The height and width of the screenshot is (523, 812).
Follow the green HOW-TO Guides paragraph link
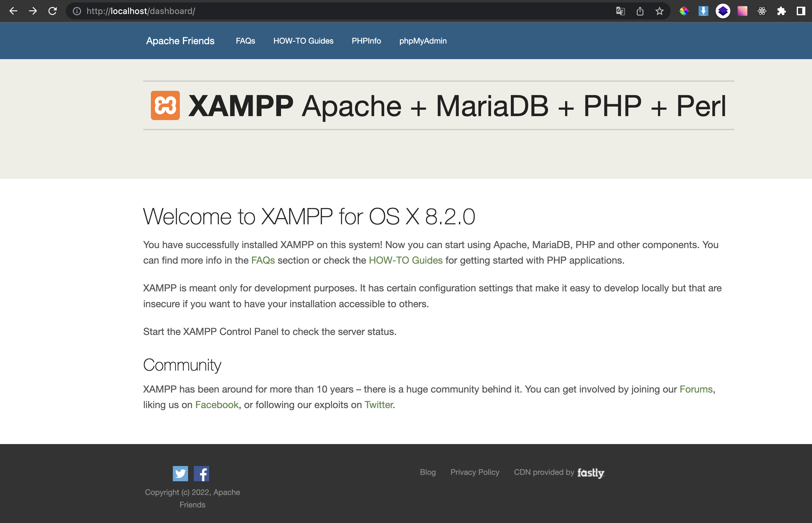point(405,260)
